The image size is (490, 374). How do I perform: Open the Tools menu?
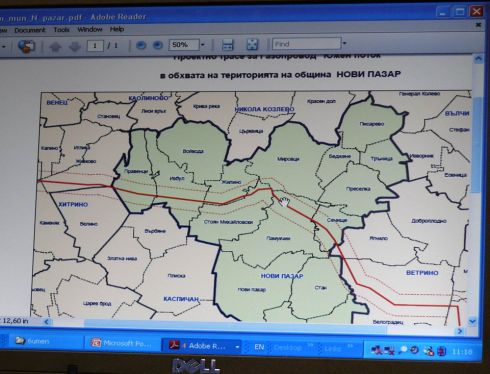62,30
